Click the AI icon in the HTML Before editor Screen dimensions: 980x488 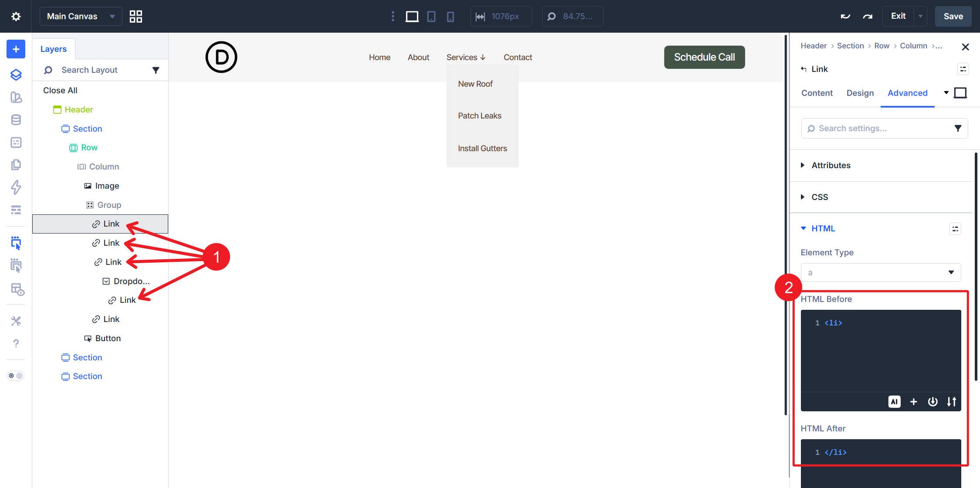pyautogui.click(x=895, y=402)
